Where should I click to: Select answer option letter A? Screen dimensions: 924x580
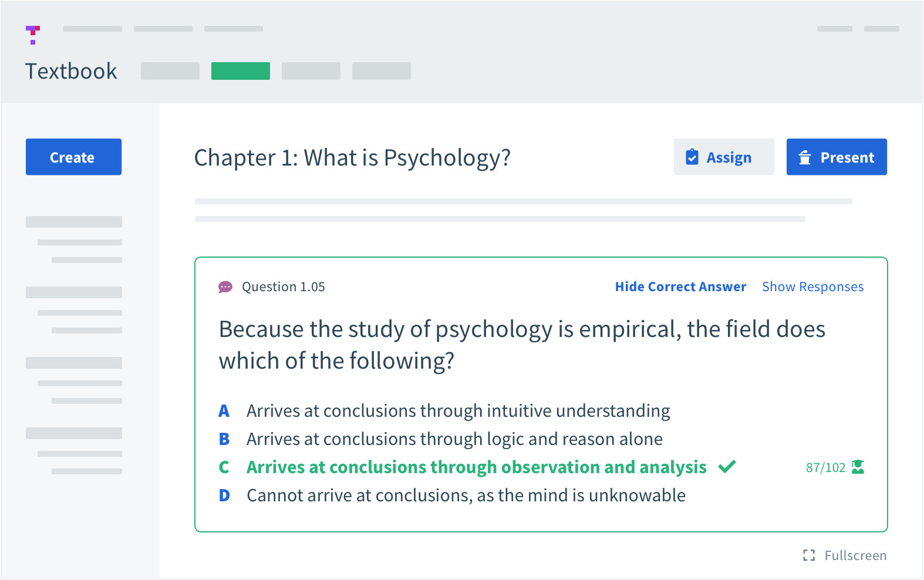point(224,411)
